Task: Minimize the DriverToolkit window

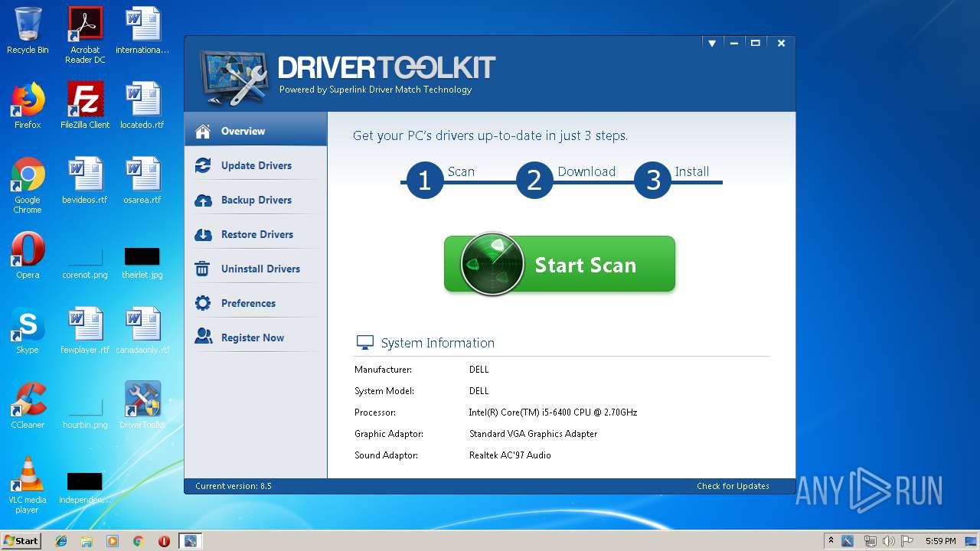Action: click(x=733, y=44)
